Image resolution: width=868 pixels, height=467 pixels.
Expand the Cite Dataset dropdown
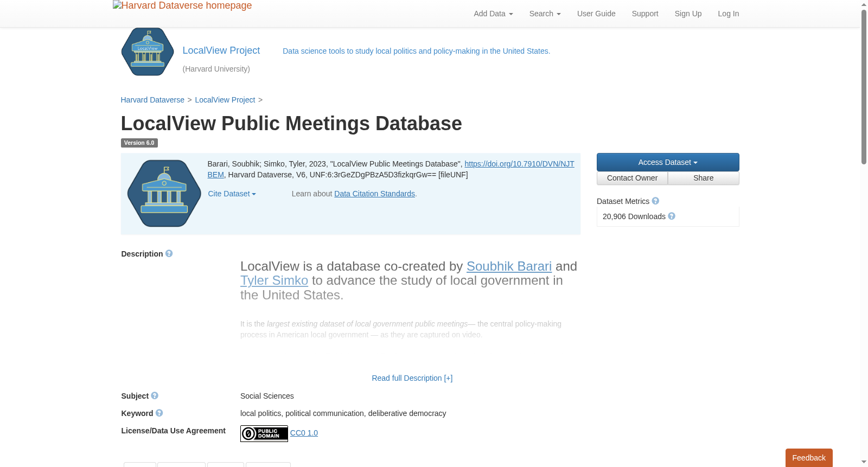(x=232, y=194)
